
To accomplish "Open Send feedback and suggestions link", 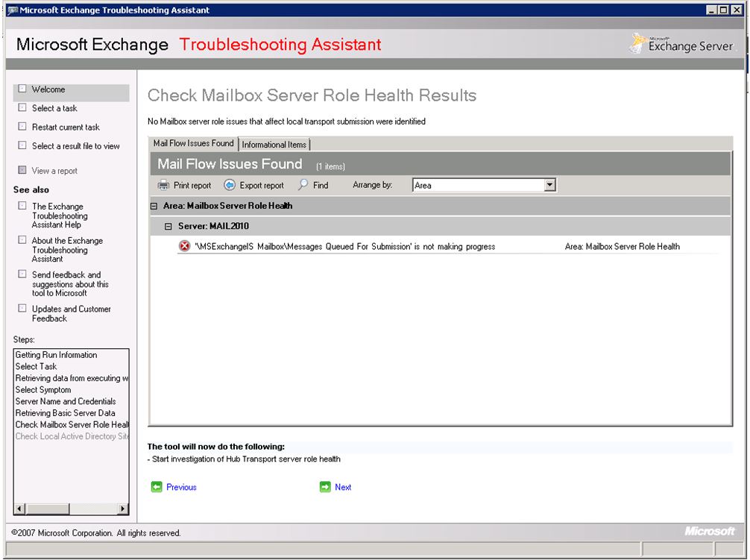I will [70, 284].
